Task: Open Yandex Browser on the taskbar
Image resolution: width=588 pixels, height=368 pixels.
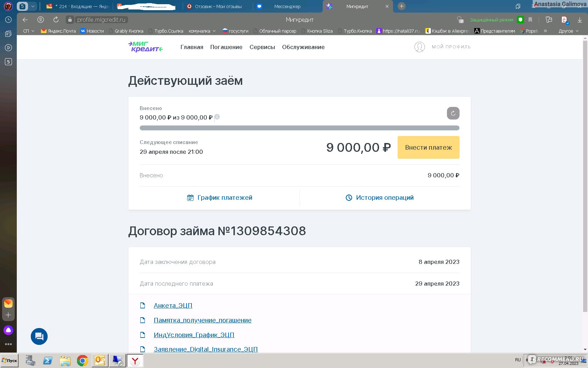Action: (135, 361)
